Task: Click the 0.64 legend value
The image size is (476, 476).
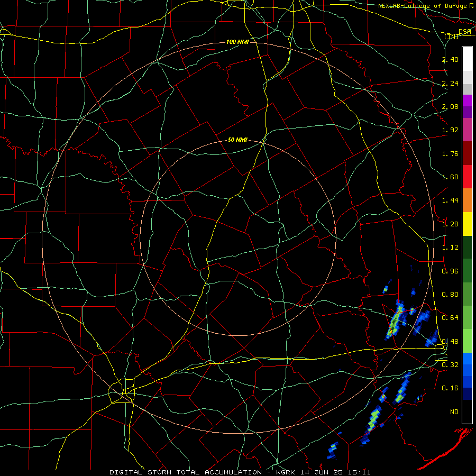Action: click(x=450, y=318)
